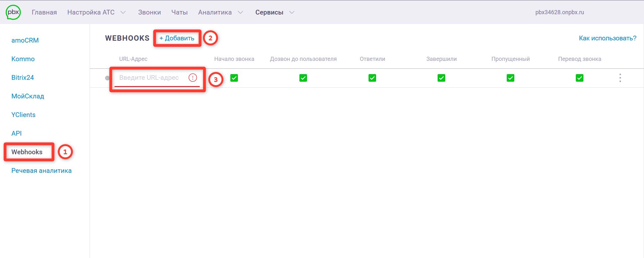644x258 pixels.
Task: Click the Введите URL-адрес input field
Action: pos(150,78)
